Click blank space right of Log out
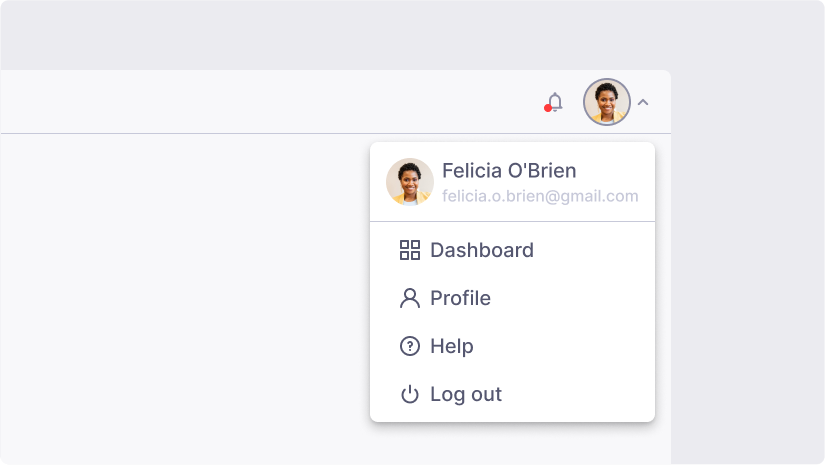The height and width of the screenshot is (465, 825). point(590,394)
